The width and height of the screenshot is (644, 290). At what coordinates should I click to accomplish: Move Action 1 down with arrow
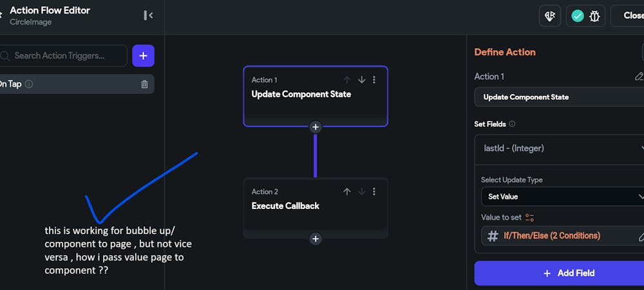[361, 80]
